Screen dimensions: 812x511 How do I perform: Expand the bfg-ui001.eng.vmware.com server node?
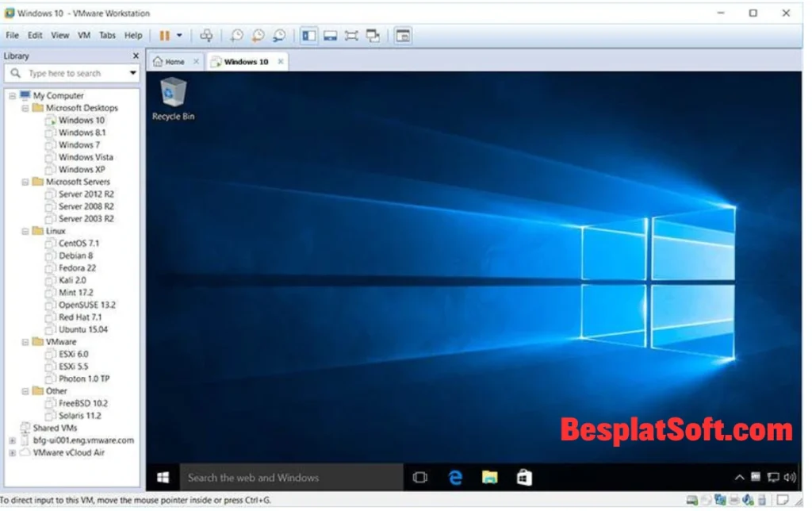pos(12,440)
